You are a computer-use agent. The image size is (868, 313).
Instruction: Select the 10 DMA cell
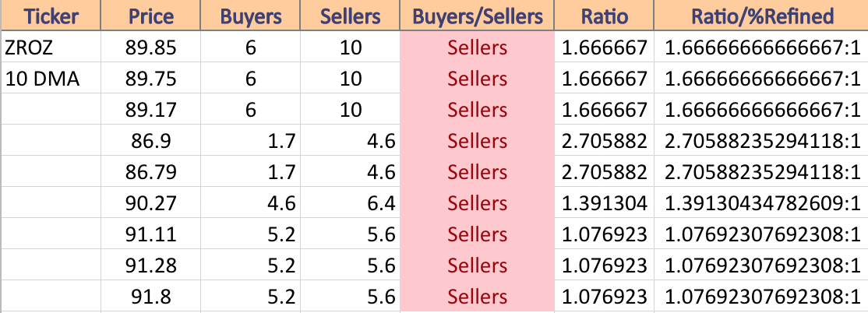[51, 78]
